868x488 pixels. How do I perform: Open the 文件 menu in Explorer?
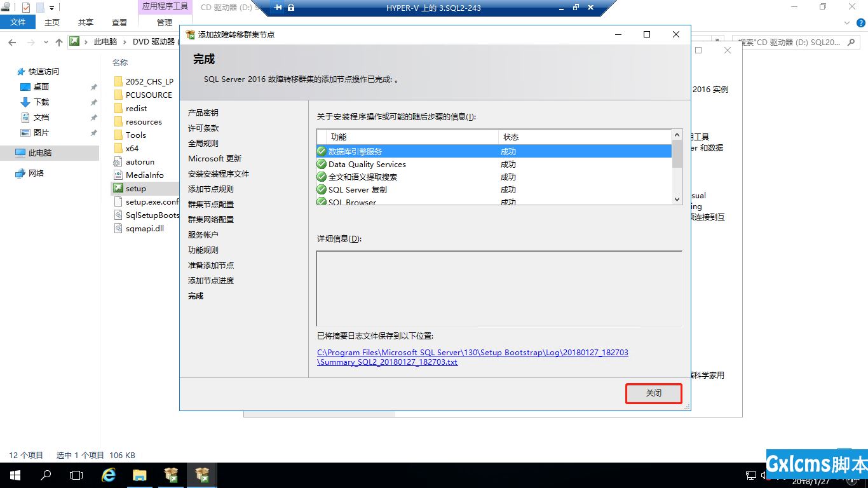pos(18,22)
